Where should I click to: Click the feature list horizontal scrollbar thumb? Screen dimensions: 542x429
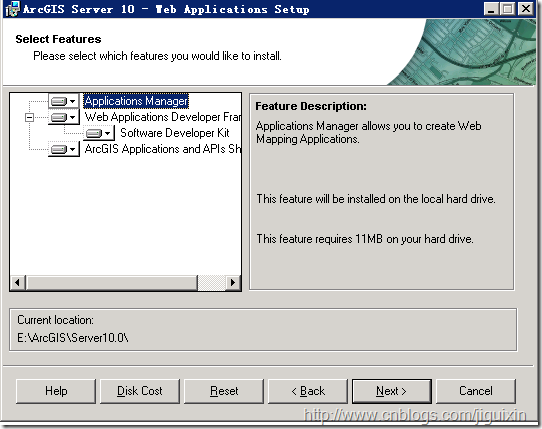[x=112, y=282]
